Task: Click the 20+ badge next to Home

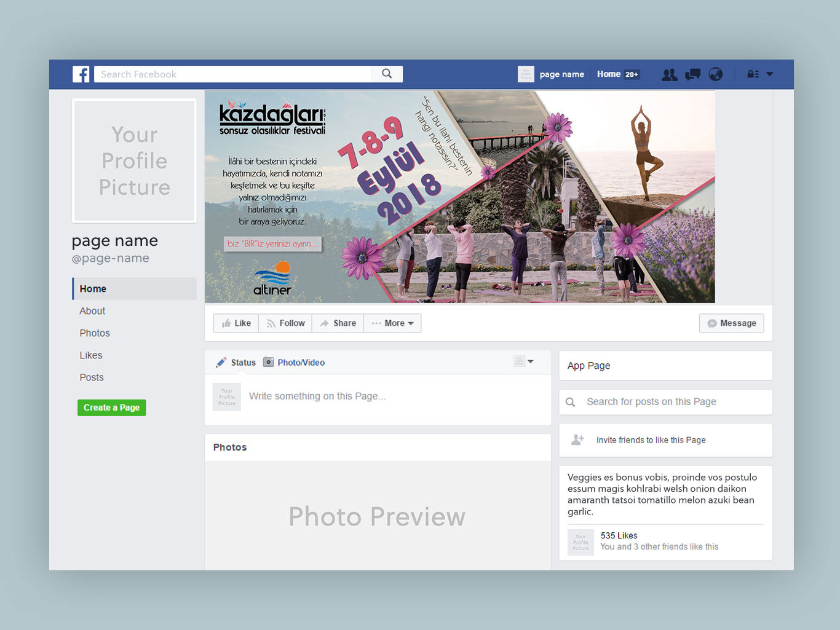Action: tap(632, 74)
